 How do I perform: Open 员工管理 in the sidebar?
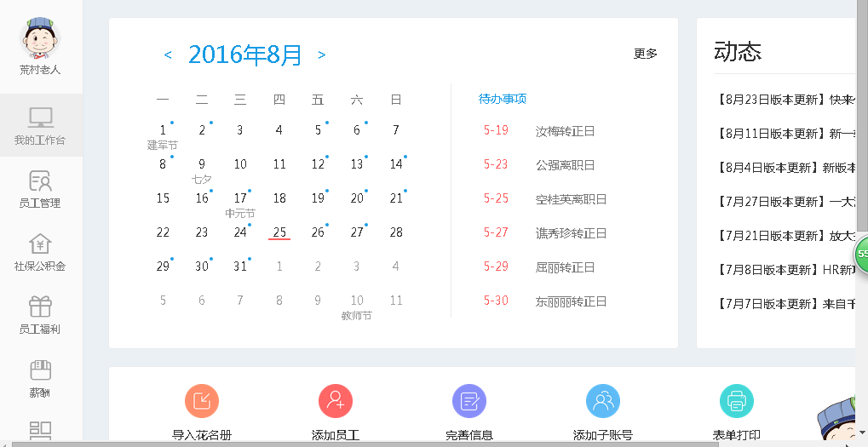(x=40, y=189)
